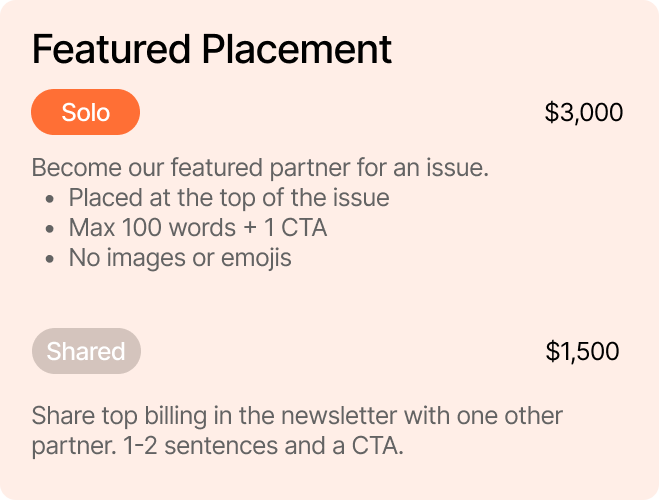Click the word "issue" in the first bullet
The width and height of the screenshot is (659, 500).
[x=362, y=197]
